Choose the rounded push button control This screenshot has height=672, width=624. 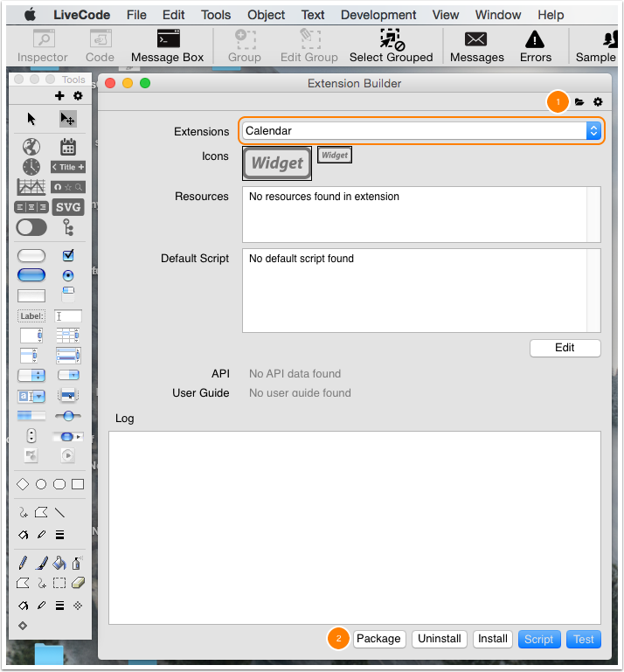(x=31, y=256)
